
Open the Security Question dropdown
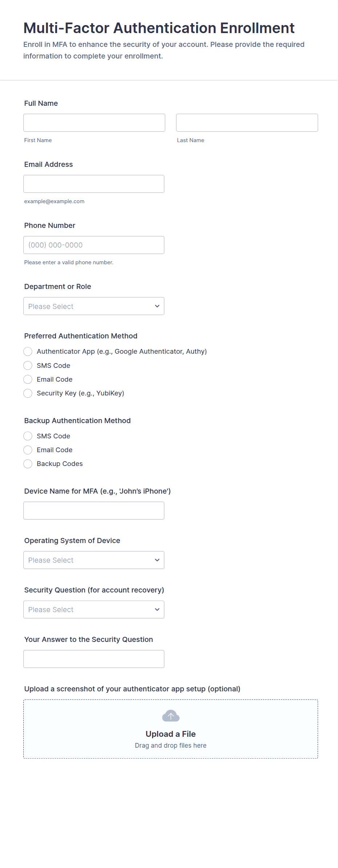pos(94,609)
